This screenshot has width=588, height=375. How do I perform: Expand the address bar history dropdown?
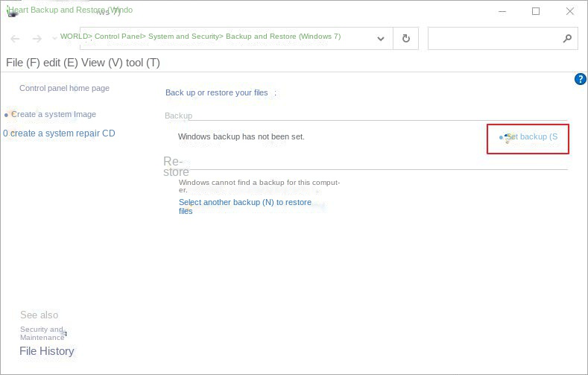click(x=381, y=39)
